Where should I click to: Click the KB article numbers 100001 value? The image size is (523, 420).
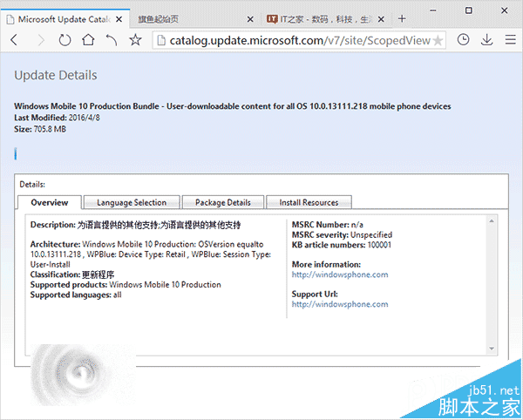379,245
